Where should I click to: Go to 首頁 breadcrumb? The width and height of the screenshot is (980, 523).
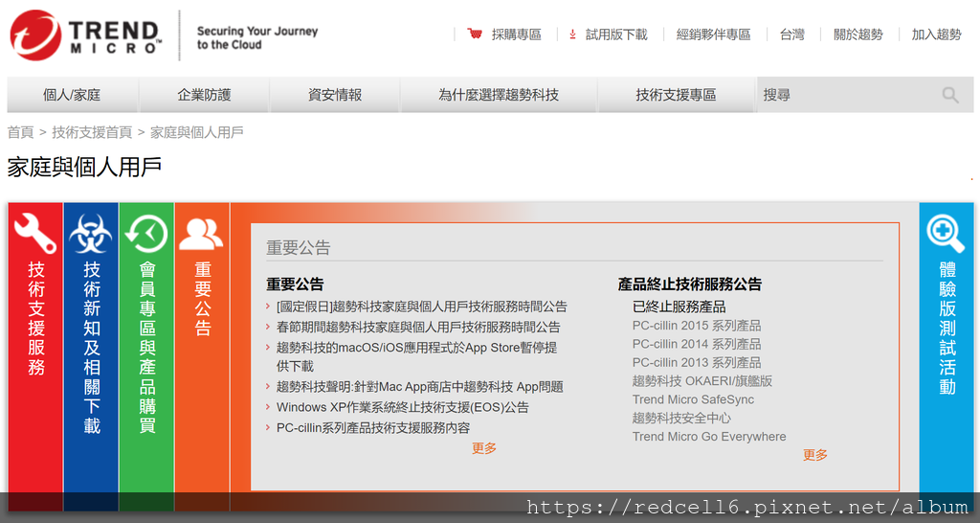(20, 132)
